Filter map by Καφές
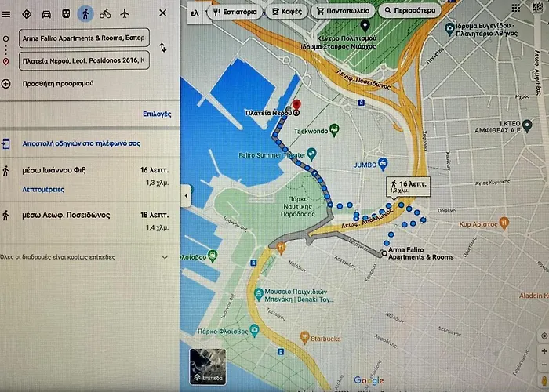The width and height of the screenshot is (549, 392). [287, 12]
